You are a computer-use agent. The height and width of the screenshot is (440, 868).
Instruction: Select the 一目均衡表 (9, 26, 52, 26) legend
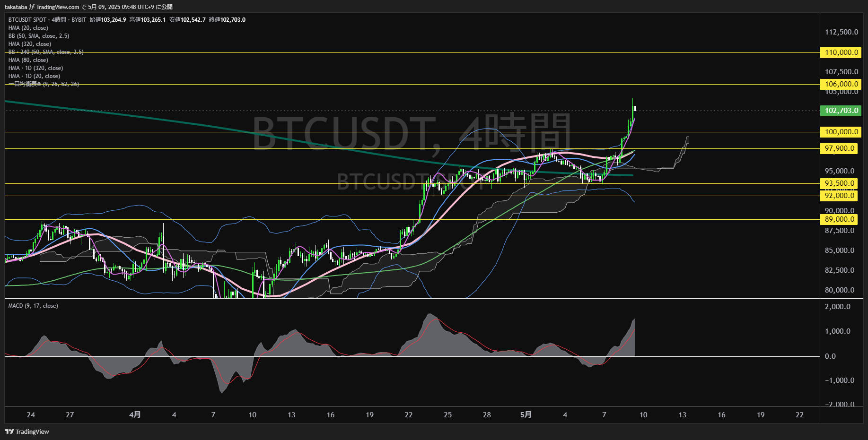pos(44,84)
